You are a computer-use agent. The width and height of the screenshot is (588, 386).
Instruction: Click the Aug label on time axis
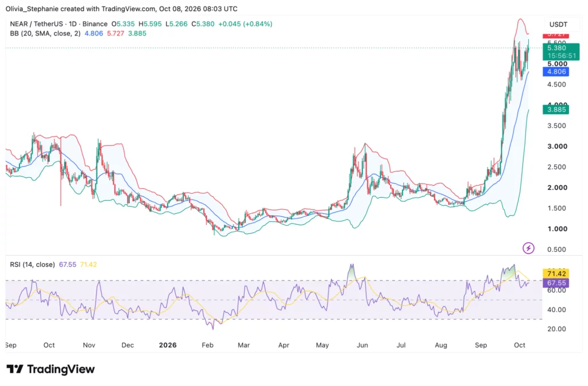click(441, 345)
